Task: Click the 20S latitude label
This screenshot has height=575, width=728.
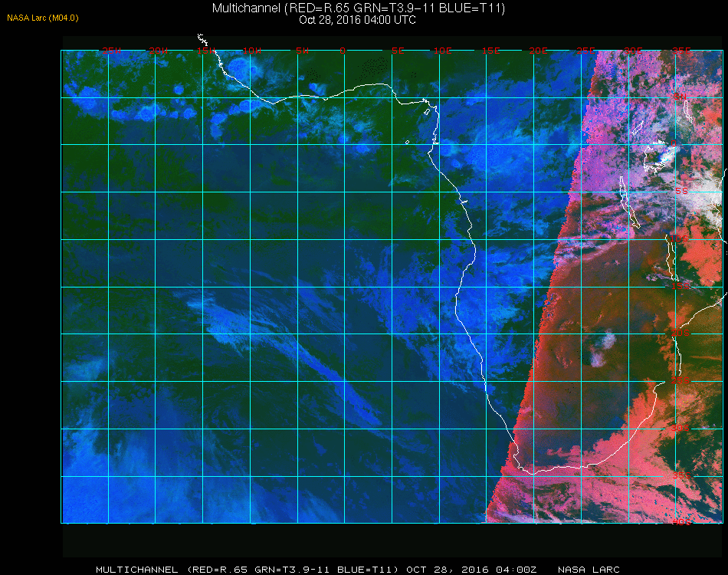Action: (x=680, y=333)
